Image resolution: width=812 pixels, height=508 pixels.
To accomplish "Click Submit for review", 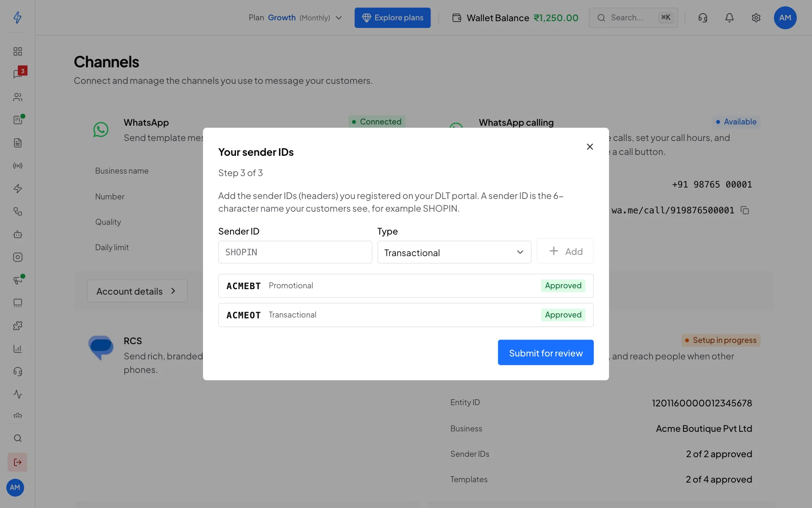I will click(546, 353).
